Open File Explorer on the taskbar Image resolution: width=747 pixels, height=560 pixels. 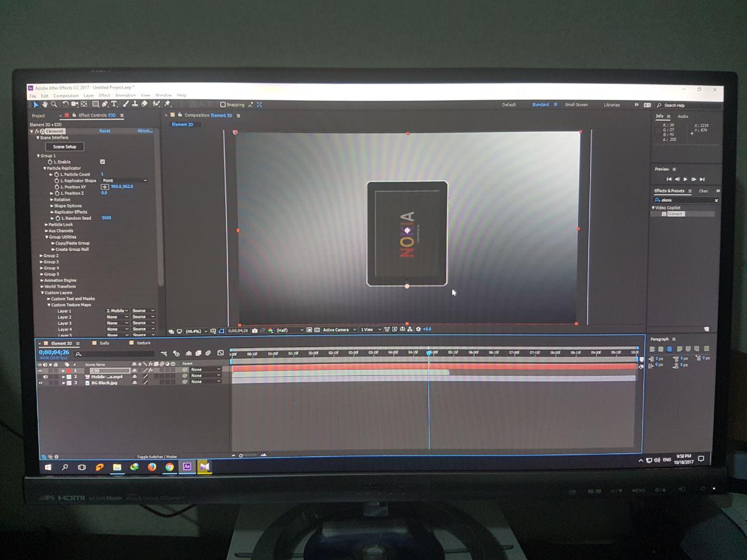[117, 467]
